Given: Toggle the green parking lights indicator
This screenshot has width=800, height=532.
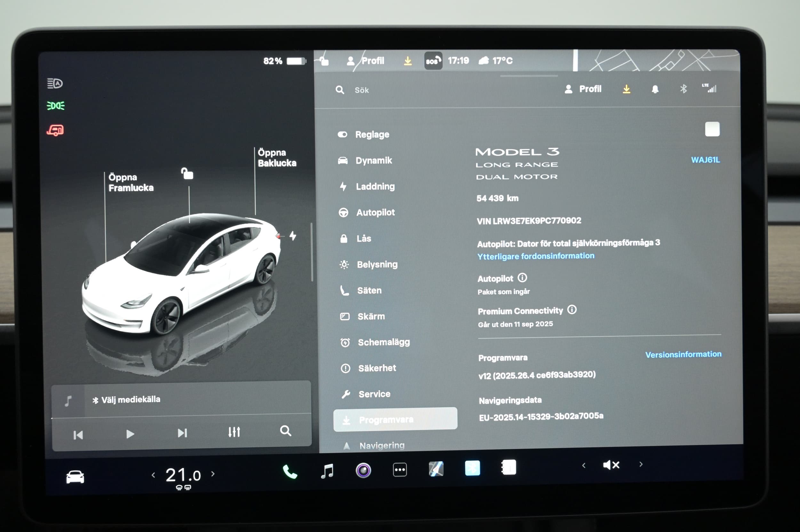Looking at the screenshot, I should 56,106.
